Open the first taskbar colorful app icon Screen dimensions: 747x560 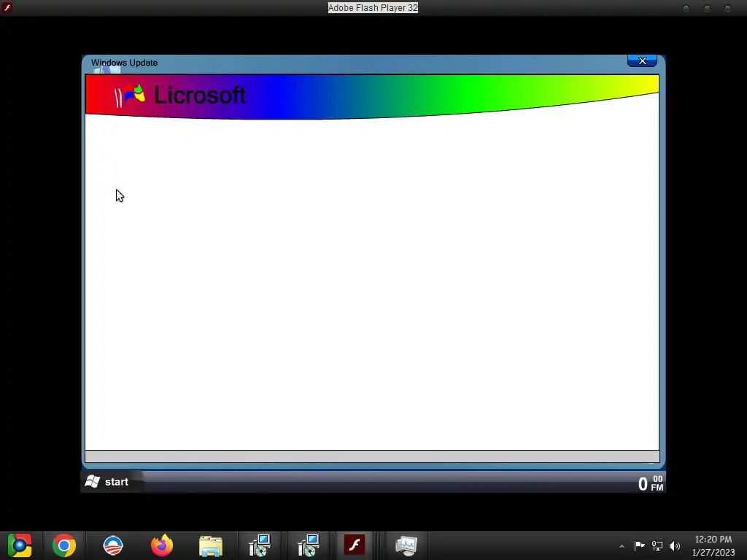(x=20, y=545)
